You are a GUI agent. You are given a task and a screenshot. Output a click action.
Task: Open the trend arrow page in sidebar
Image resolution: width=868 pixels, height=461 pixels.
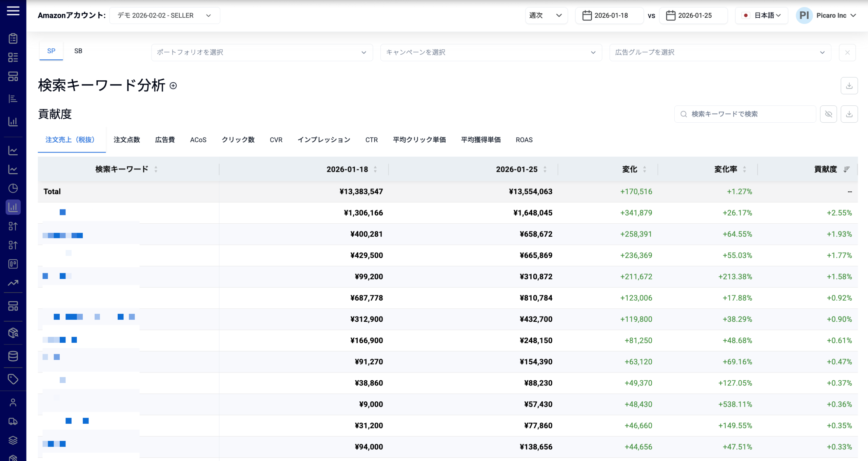13,283
